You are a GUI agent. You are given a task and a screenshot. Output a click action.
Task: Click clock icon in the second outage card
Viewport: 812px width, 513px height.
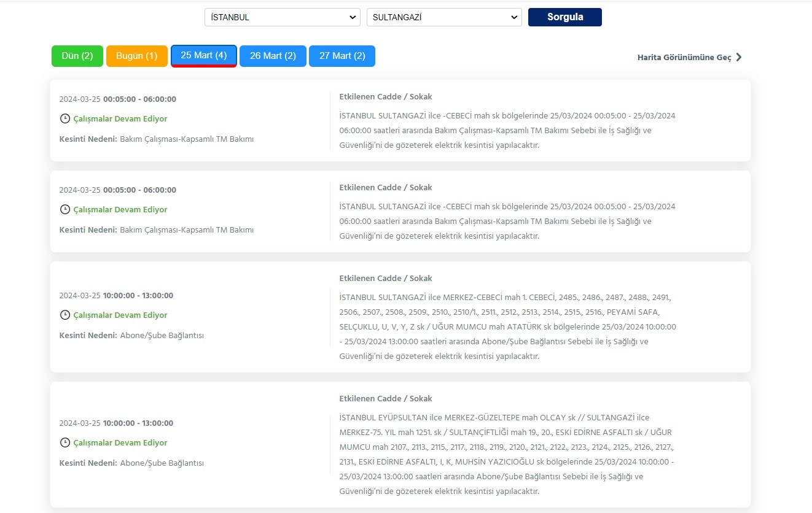click(x=64, y=209)
